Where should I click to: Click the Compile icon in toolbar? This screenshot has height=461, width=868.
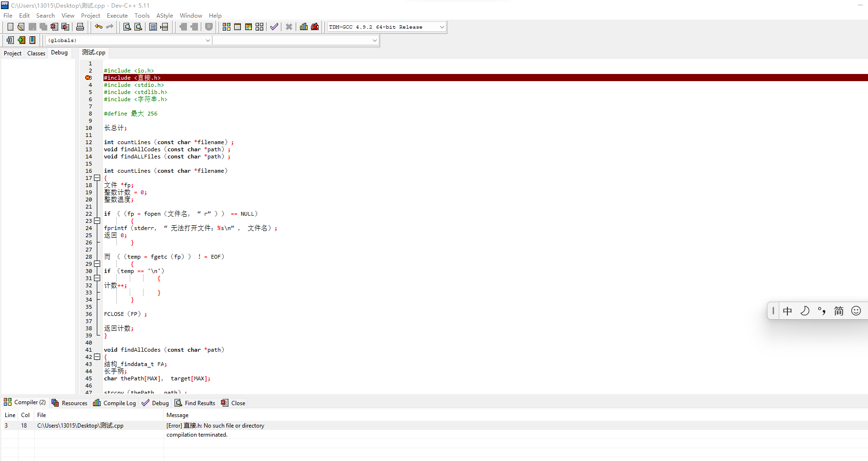(227, 27)
